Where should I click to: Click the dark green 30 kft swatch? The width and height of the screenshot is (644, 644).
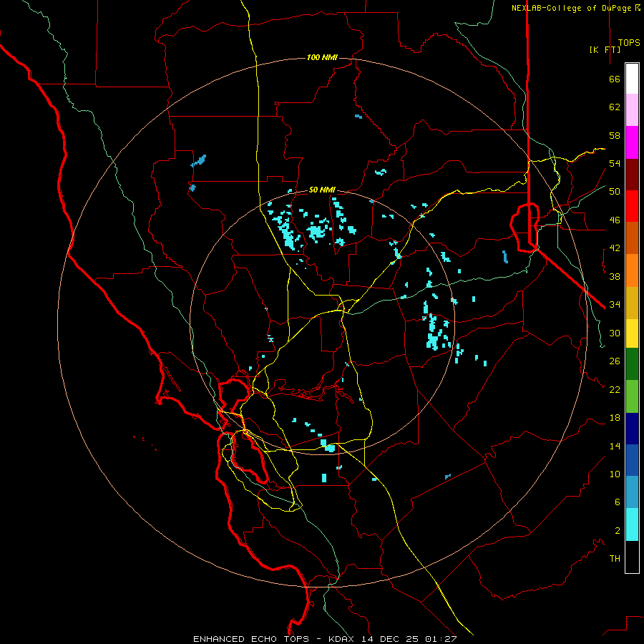tap(632, 364)
